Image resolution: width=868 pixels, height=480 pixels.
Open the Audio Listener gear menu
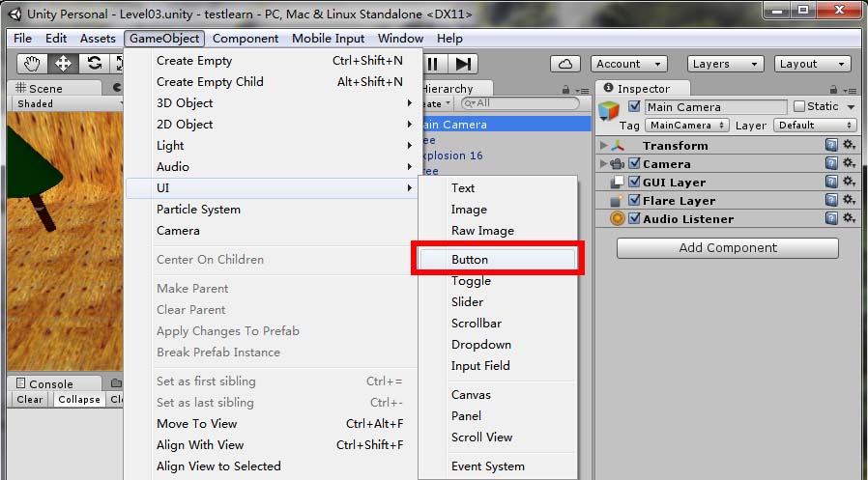click(850, 218)
